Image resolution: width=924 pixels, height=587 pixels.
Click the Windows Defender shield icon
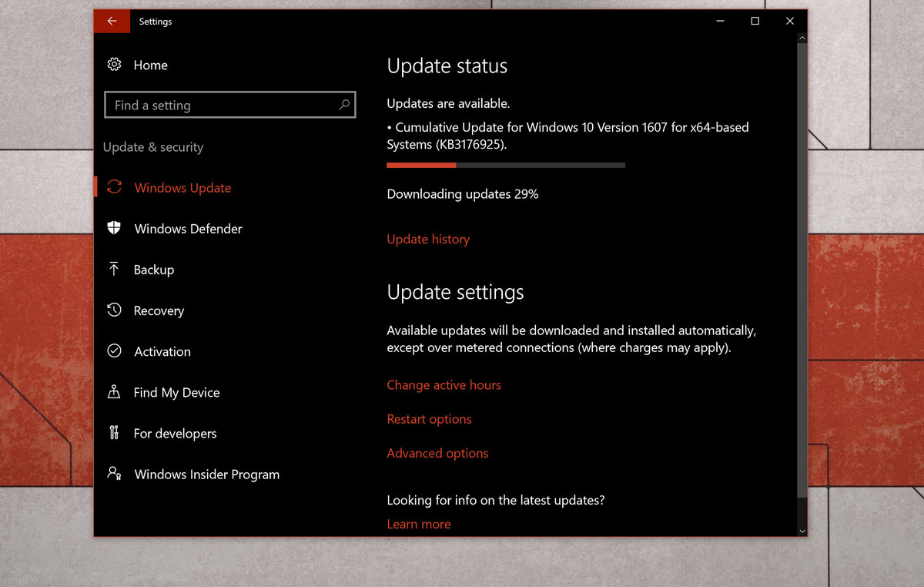(x=114, y=228)
